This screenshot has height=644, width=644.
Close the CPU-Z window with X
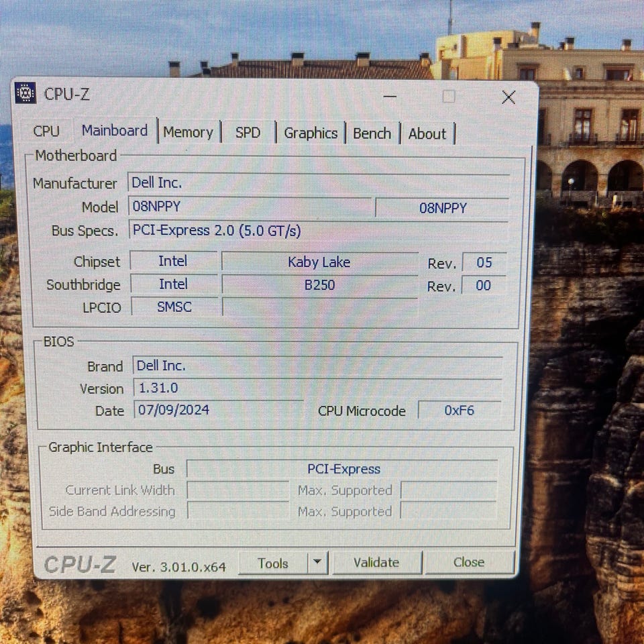tap(508, 97)
